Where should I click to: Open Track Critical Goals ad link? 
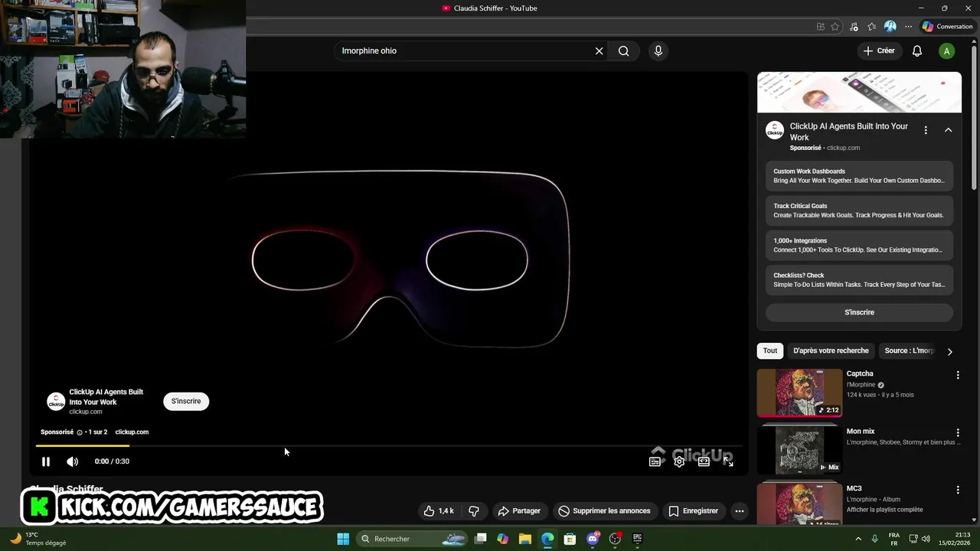tap(859, 210)
